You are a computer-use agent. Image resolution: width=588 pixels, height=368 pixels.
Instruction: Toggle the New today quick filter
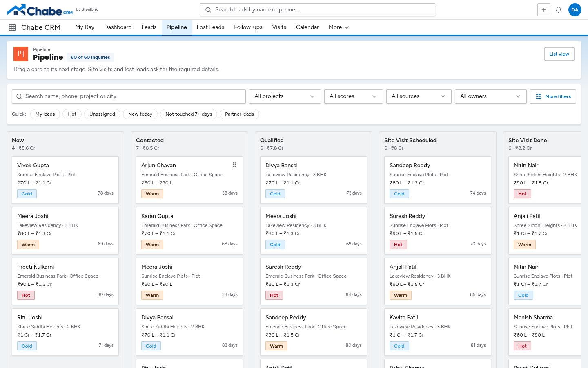[140, 114]
